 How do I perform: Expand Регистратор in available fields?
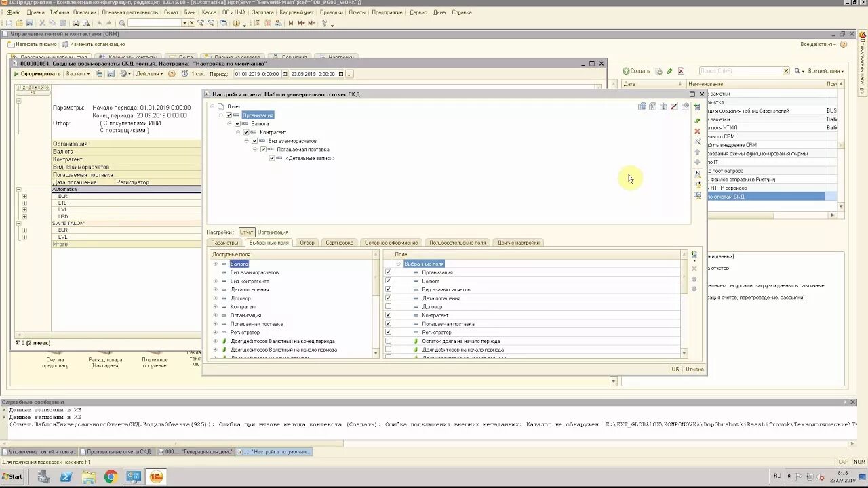(216, 333)
